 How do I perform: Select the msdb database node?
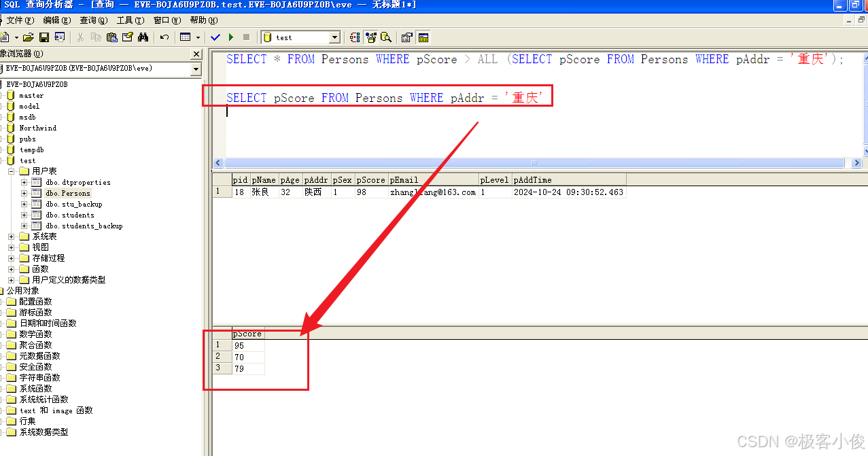27,117
